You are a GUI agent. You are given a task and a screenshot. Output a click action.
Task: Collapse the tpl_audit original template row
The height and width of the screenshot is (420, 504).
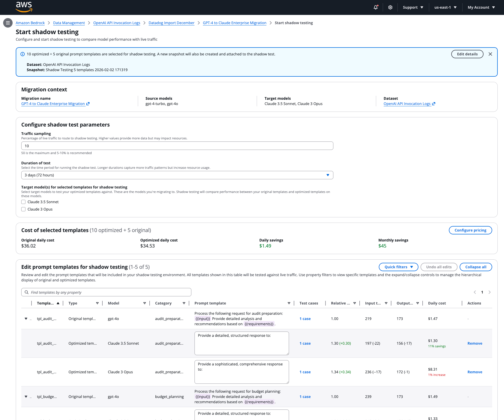26,319
